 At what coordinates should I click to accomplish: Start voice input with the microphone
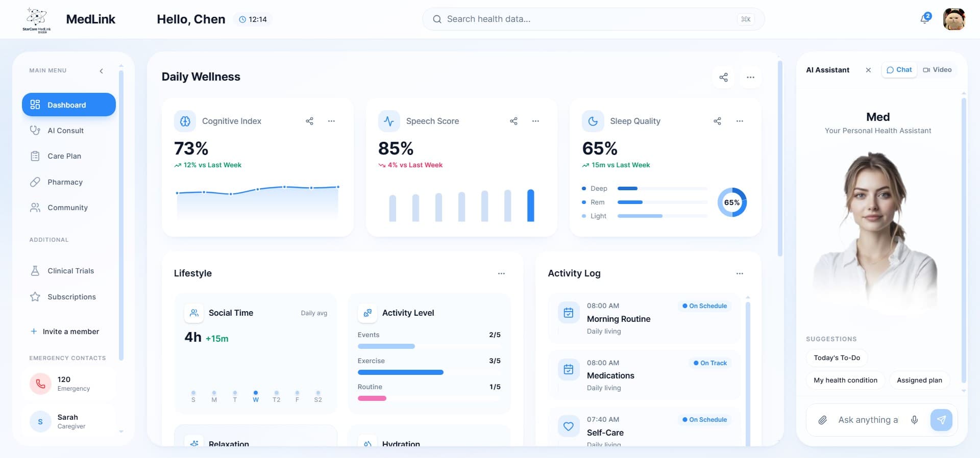(914, 420)
